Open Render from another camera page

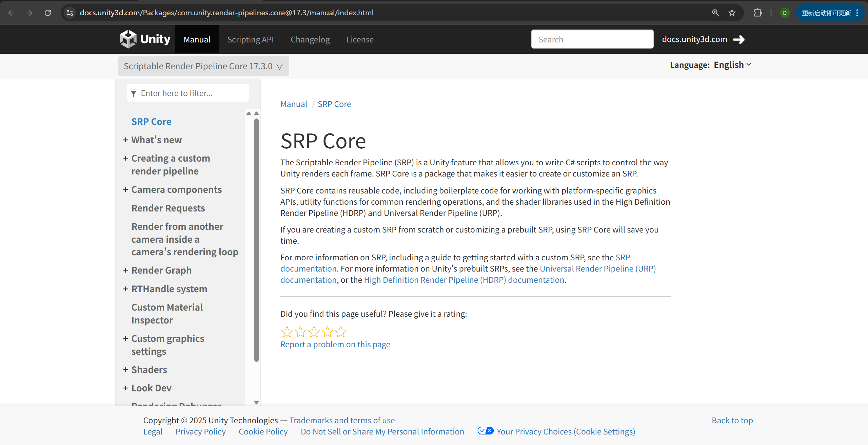185,239
